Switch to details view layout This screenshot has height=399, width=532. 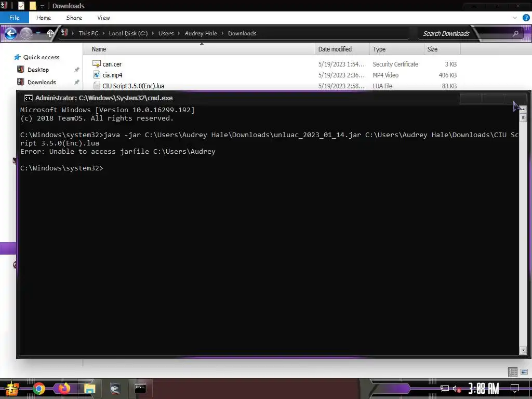click(513, 372)
